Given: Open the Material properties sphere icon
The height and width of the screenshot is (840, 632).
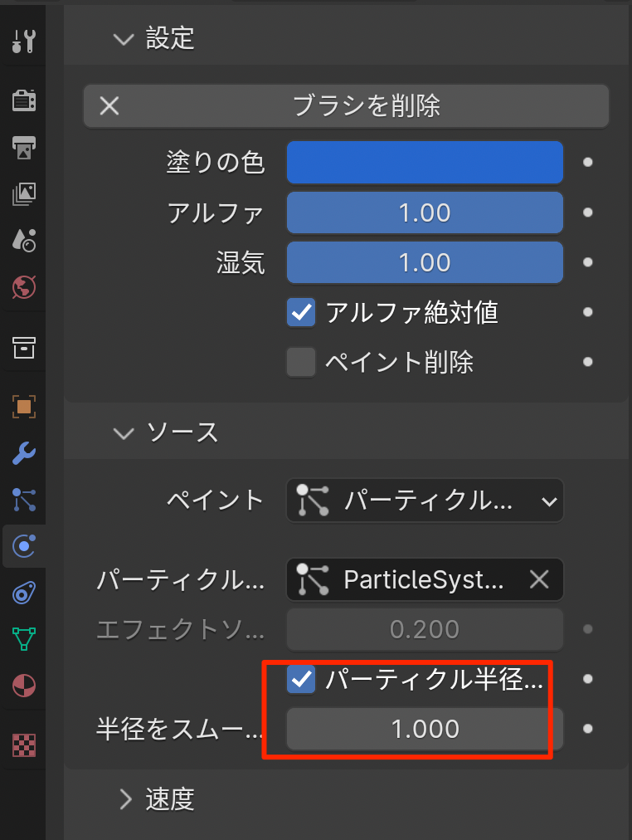Looking at the screenshot, I should (x=24, y=686).
